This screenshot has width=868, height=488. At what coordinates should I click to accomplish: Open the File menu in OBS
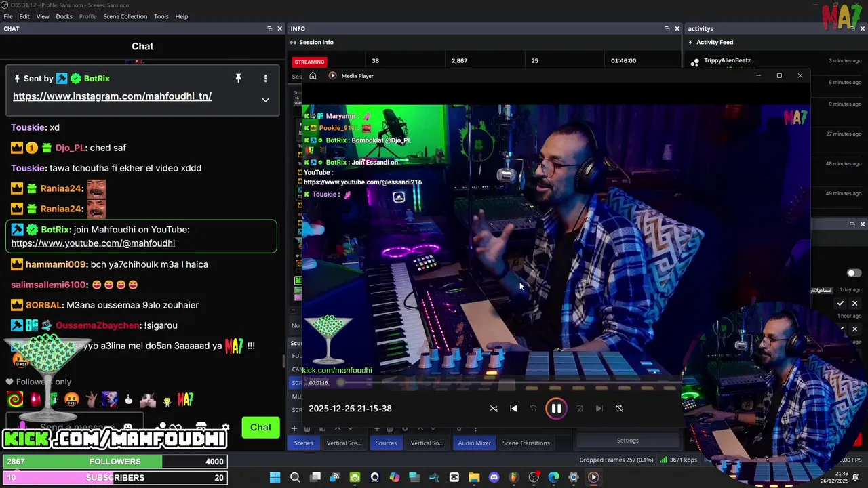pos(8,16)
